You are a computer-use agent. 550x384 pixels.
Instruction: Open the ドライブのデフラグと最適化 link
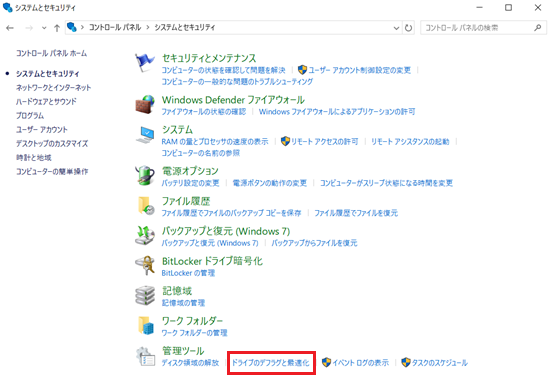(x=271, y=363)
